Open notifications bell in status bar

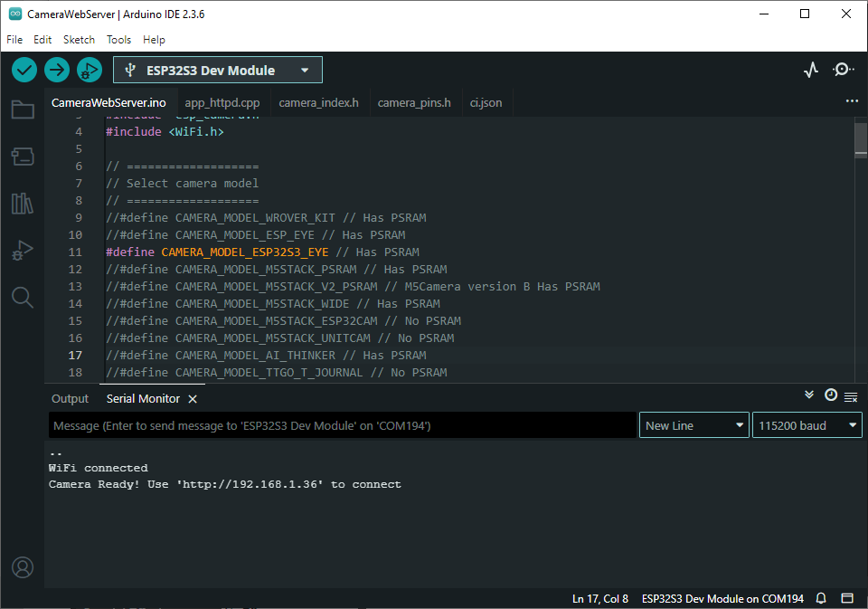[822, 598]
